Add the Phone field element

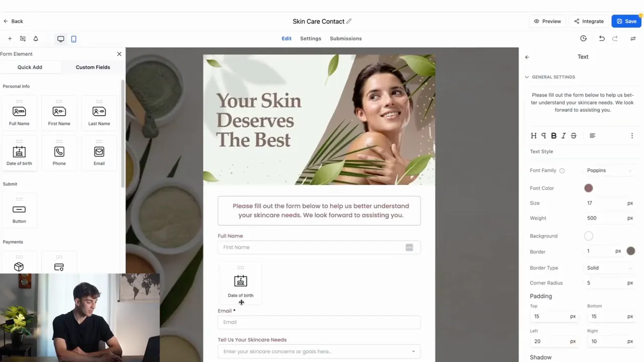[59, 154]
